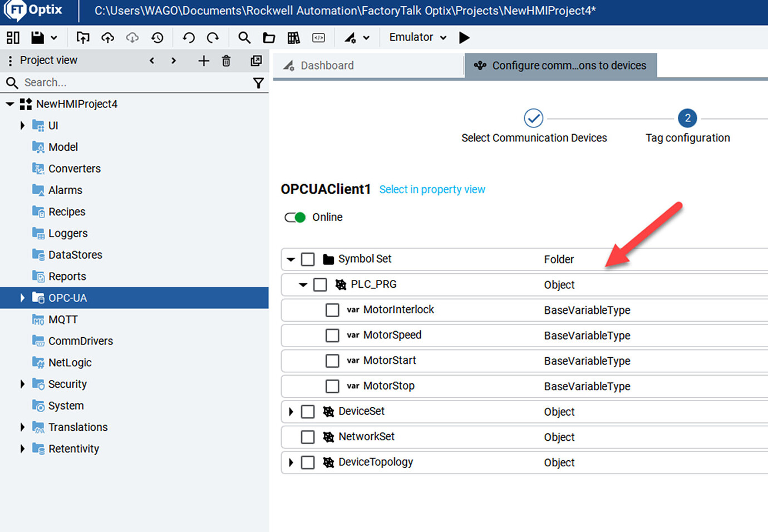768x532 pixels.
Task: Click the upload to cloud icon
Action: (x=107, y=37)
